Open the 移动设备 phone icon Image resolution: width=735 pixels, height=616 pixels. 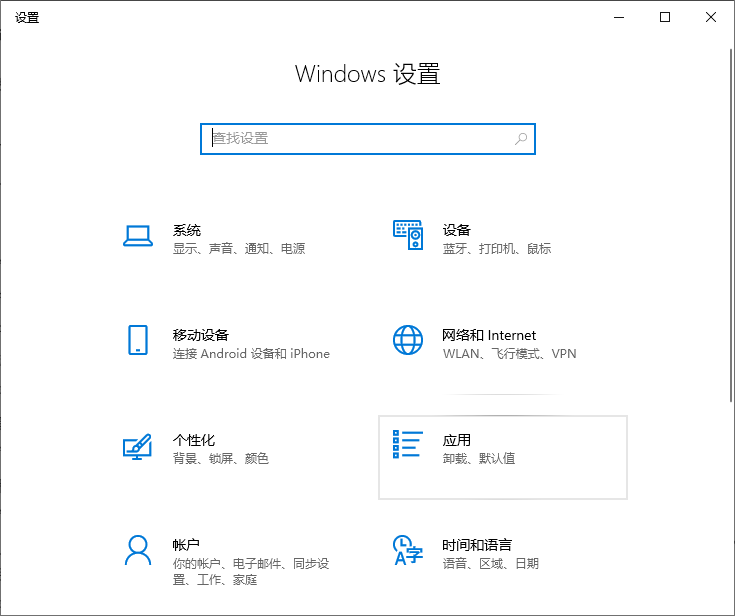pos(138,340)
